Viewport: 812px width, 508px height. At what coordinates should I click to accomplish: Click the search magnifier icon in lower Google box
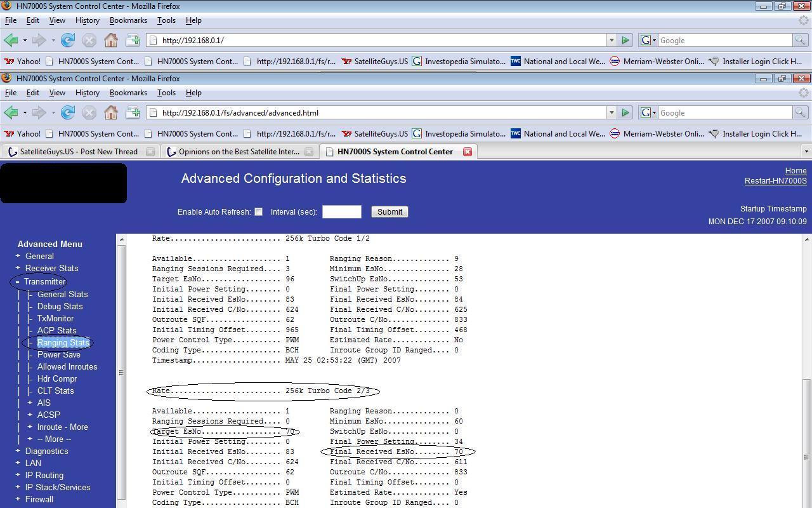tap(800, 112)
